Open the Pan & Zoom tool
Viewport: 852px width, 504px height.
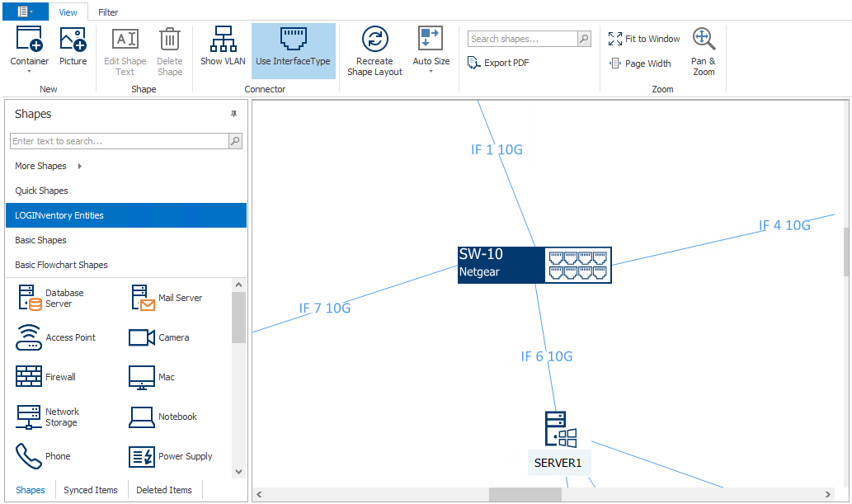[704, 40]
